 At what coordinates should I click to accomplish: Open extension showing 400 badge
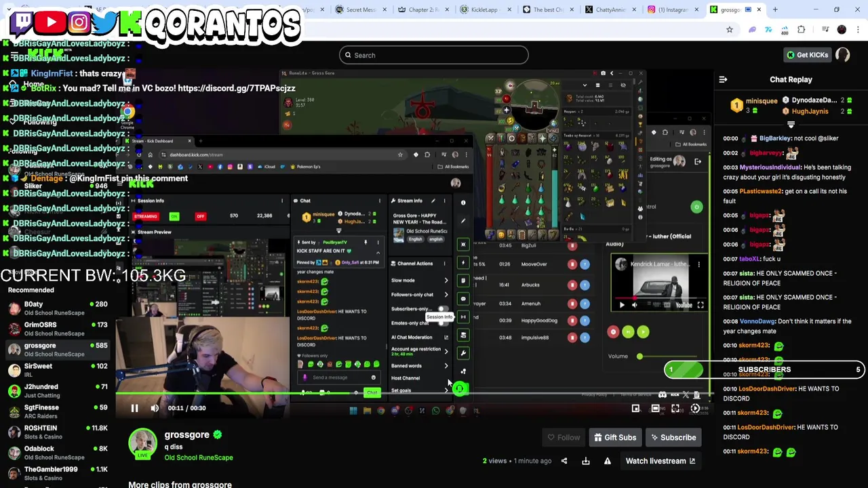tap(785, 30)
